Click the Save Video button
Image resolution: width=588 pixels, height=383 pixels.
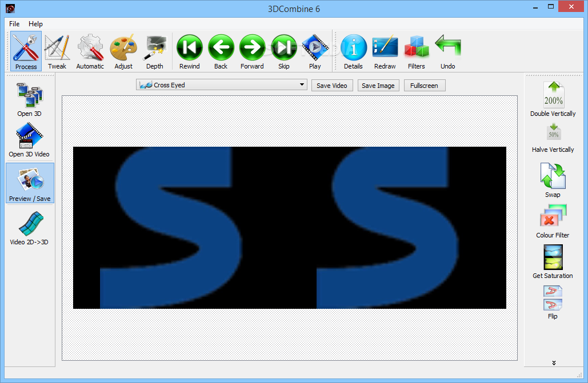click(332, 86)
